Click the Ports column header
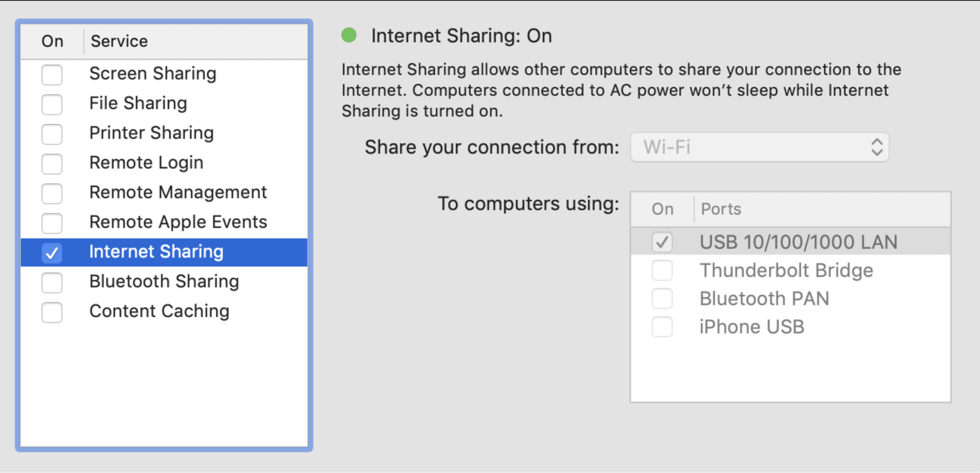This screenshot has width=980, height=473. (721, 209)
